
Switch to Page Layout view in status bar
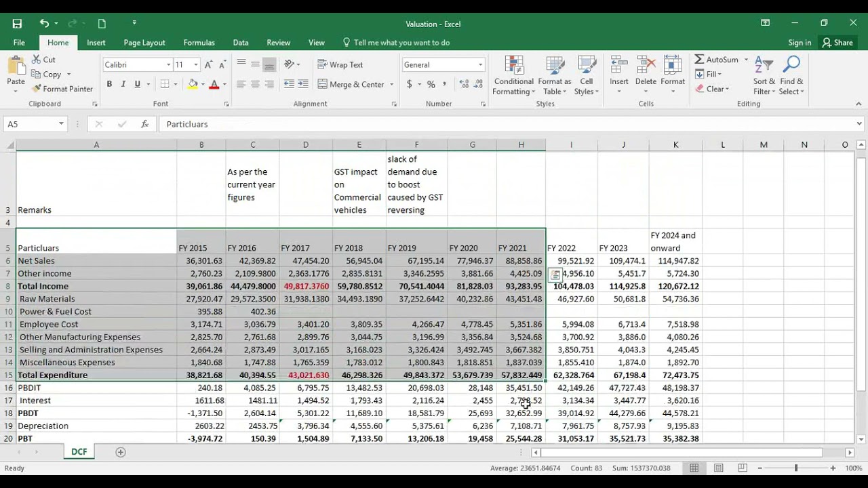pyautogui.click(x=718, y=468)
